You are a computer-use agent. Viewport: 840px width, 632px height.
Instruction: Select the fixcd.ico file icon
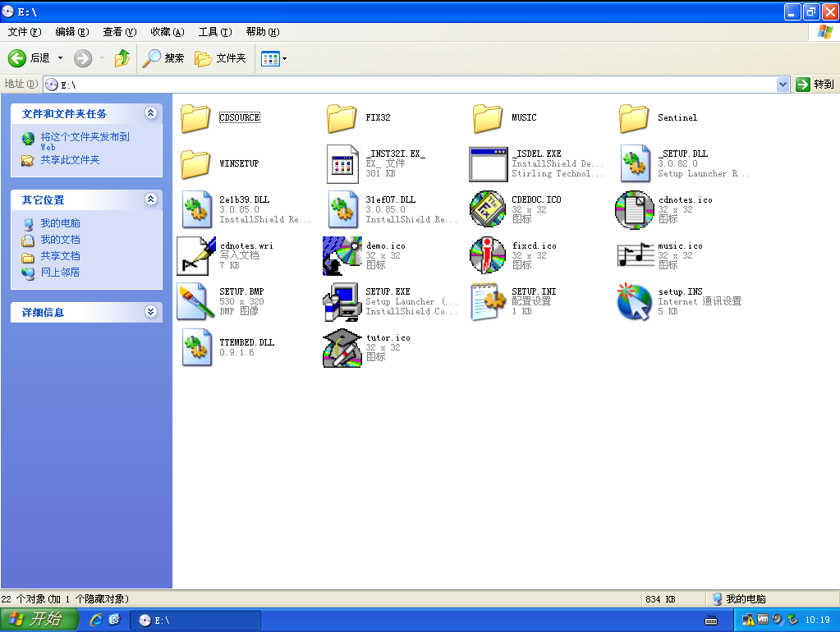point(489,255)
